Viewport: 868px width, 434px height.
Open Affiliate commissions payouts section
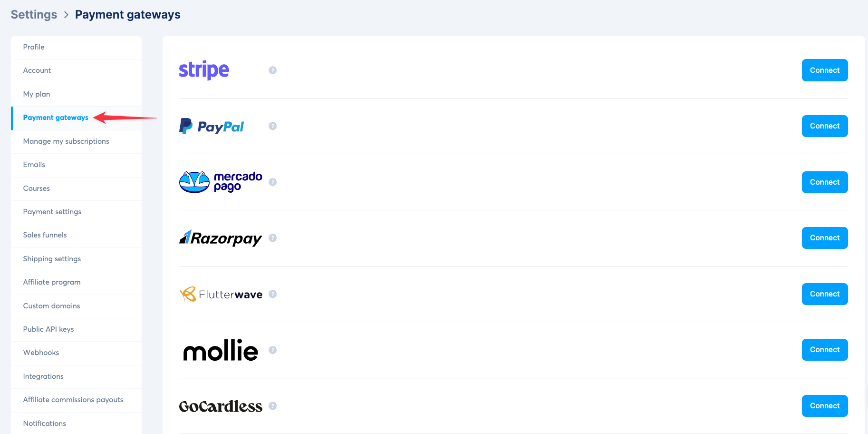[73, 400]
